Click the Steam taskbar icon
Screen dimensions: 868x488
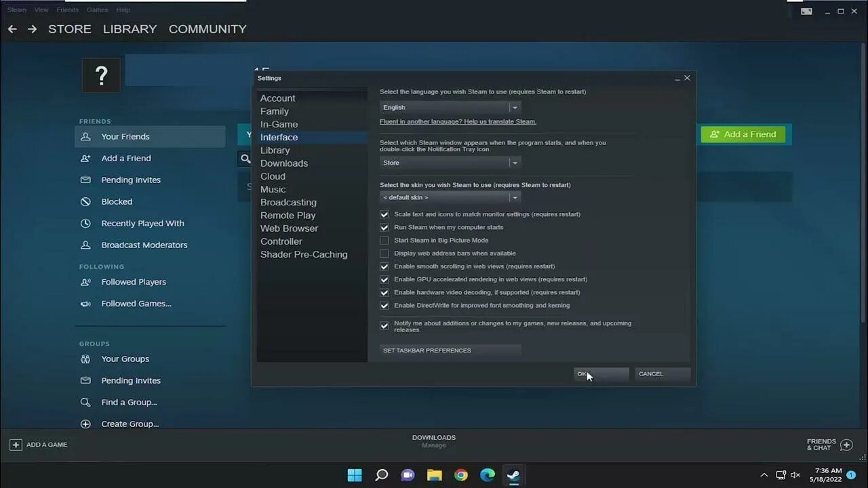pos(514,475)
